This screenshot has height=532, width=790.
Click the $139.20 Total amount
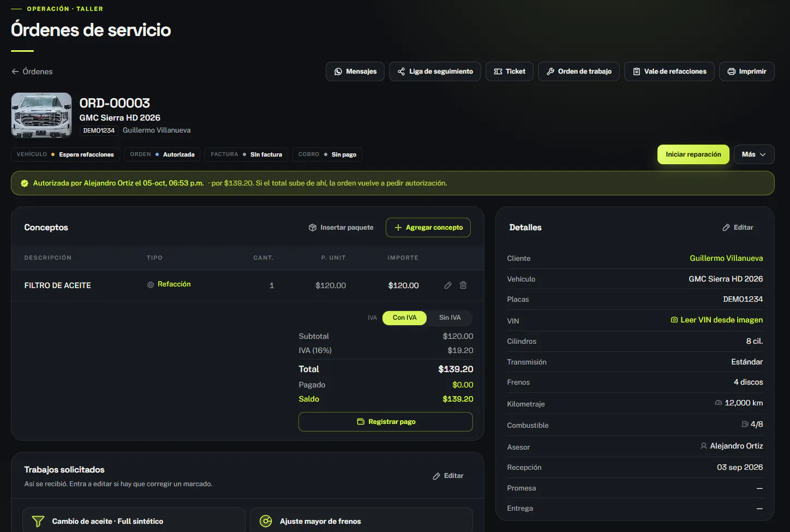point(456,369)
